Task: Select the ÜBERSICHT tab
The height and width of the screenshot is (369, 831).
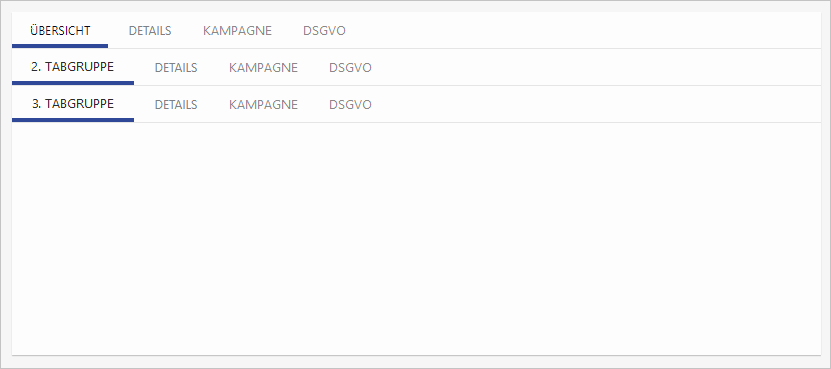Action: (60, 31)
